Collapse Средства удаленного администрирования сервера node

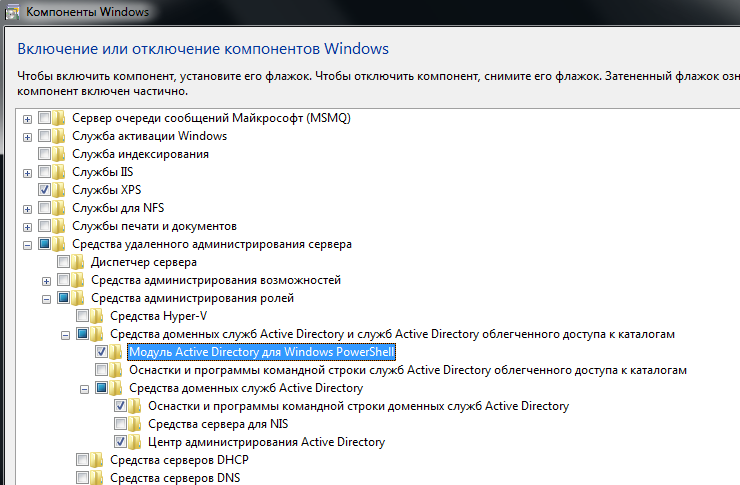pos(26,244)
